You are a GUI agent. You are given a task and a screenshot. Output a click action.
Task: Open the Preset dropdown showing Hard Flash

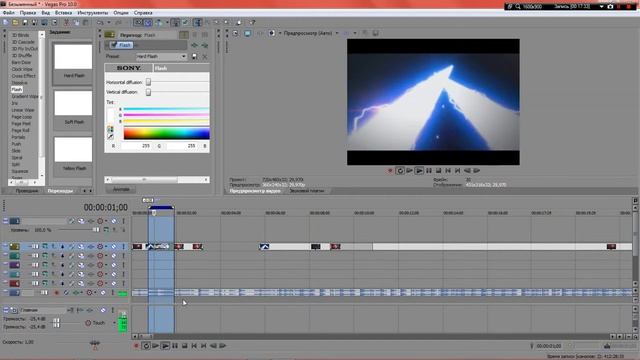tap(162, 56)
